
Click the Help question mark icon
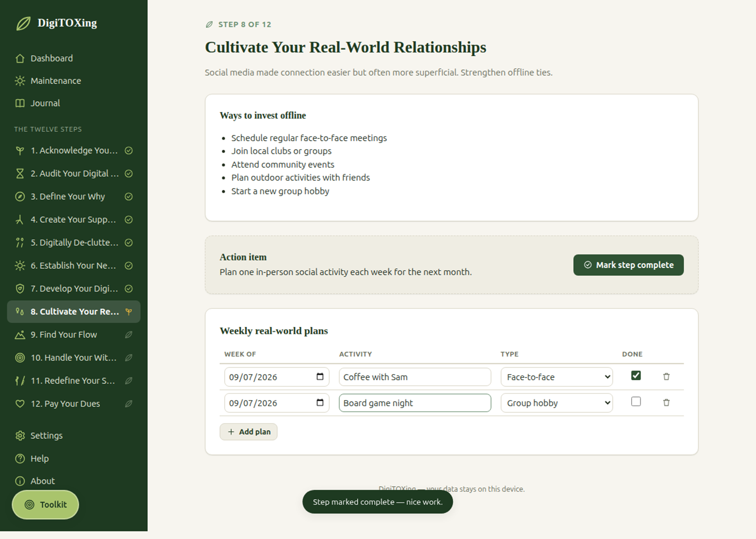[x=20, y=459]
